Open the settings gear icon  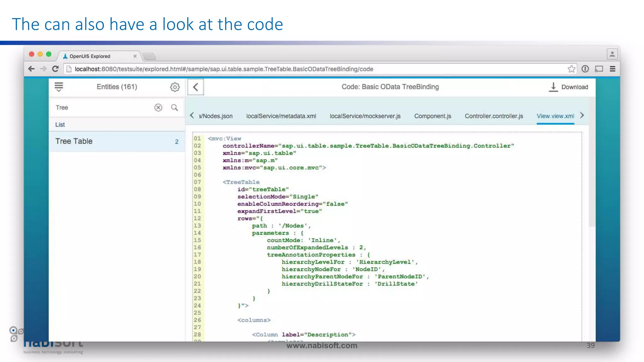[x=175, y=87]
